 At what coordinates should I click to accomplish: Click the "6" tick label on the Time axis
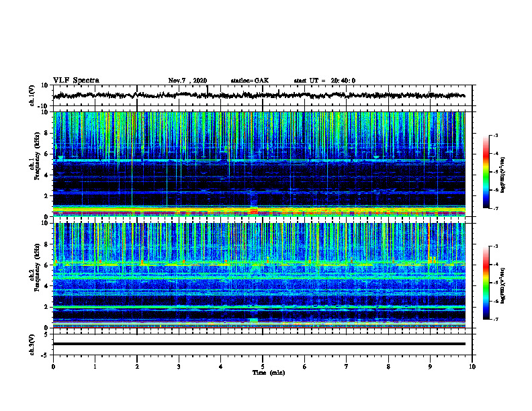[x=305, y=367]
